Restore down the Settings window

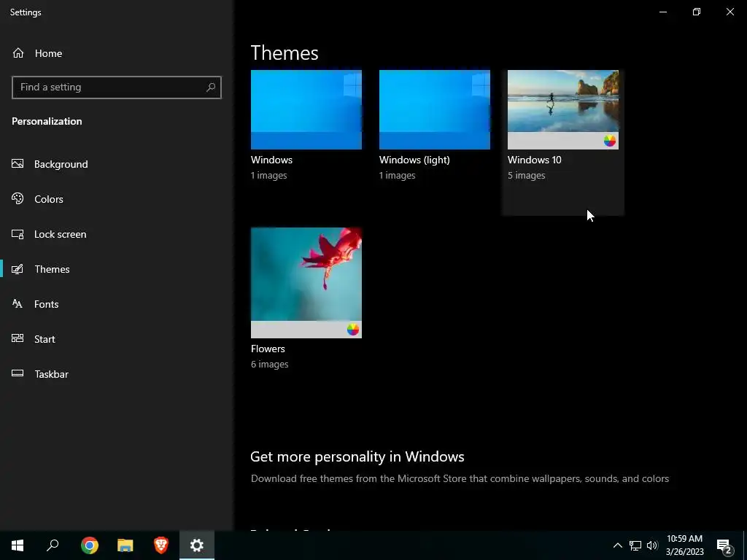697,12
